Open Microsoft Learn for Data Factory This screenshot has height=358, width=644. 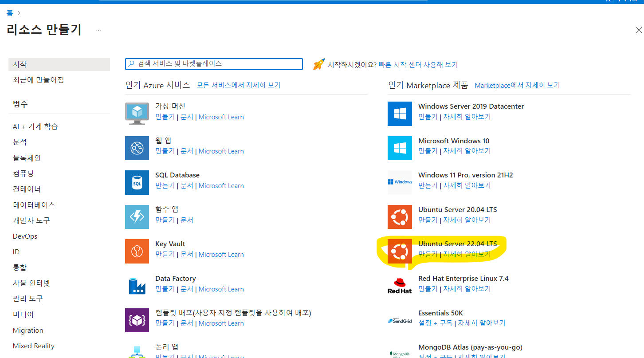221,289
